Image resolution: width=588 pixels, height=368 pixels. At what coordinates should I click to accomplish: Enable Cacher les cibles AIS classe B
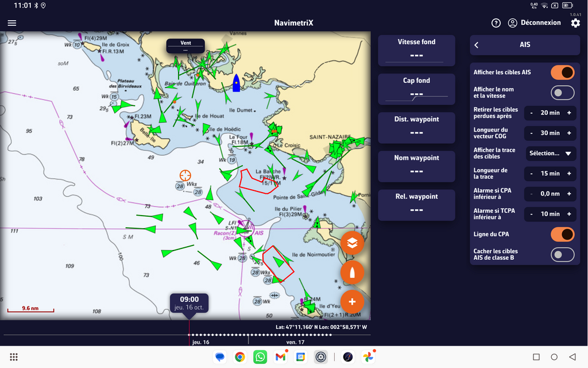562,254
